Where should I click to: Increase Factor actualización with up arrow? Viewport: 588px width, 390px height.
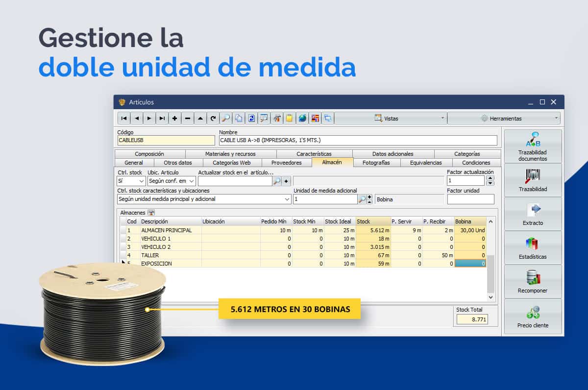pyautogui.click(x=490, y=178)
